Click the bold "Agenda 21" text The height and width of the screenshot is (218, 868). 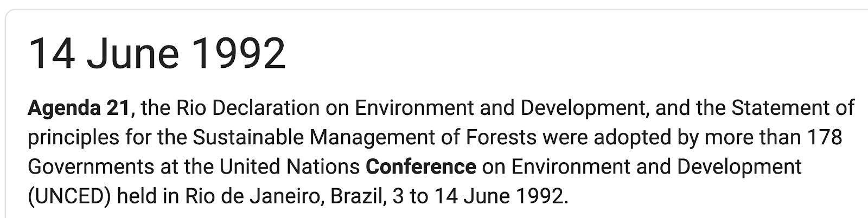point(79,108)
